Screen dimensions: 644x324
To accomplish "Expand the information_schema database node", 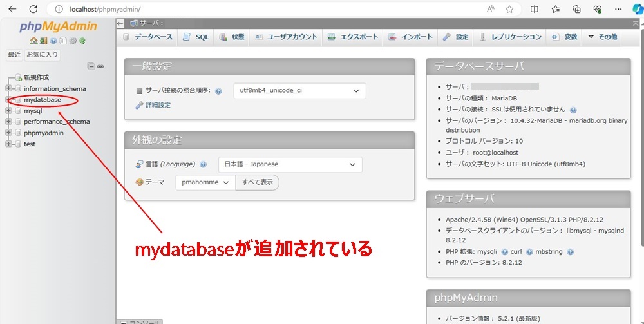I will [x=8, y=88].
